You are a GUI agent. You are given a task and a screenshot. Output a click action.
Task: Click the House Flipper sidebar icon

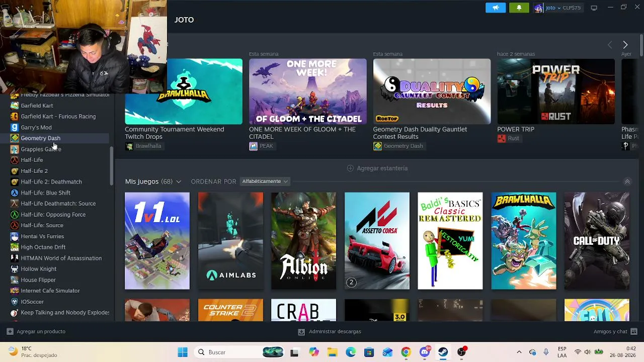[x=15, y=280]
